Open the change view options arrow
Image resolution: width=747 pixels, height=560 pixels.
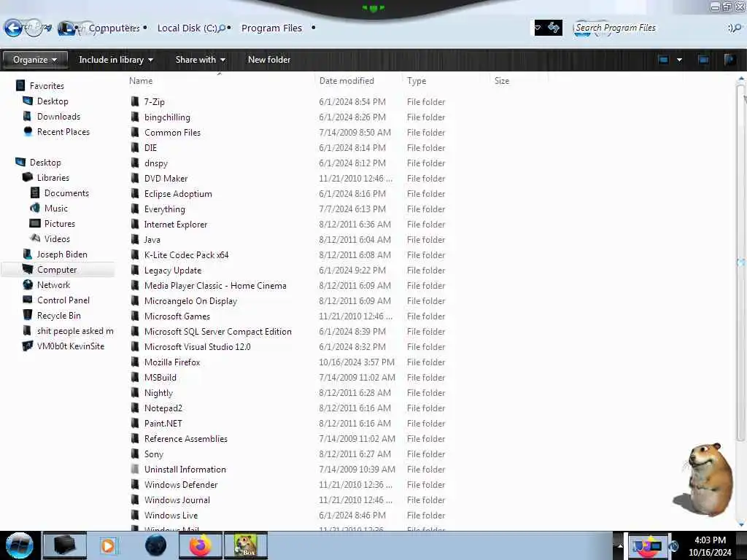click(x=679, y=60)
